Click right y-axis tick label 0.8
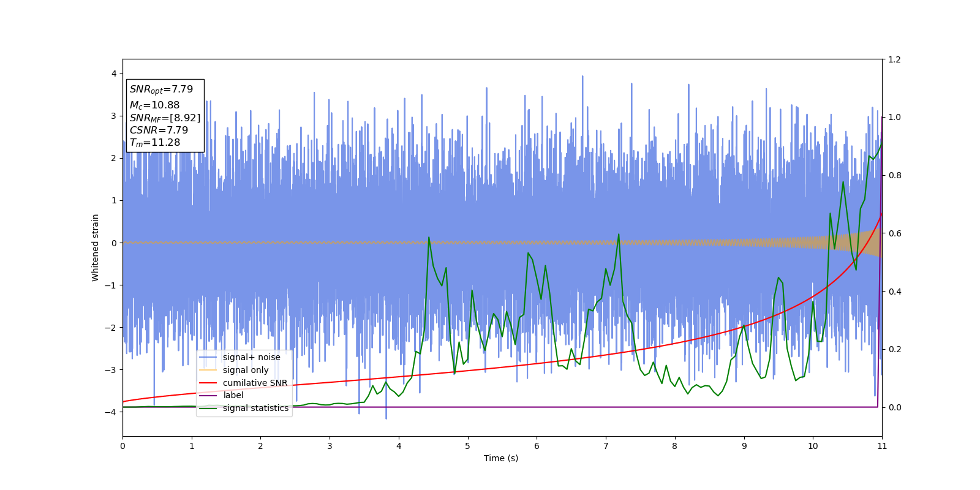This screenshot has height=490, width=980. pyautogui.click(x=894, y=175)
